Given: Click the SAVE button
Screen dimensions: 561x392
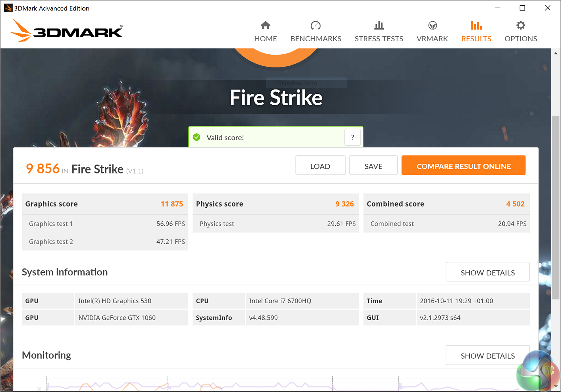Looking at the screenshot, I should [374, 166].
